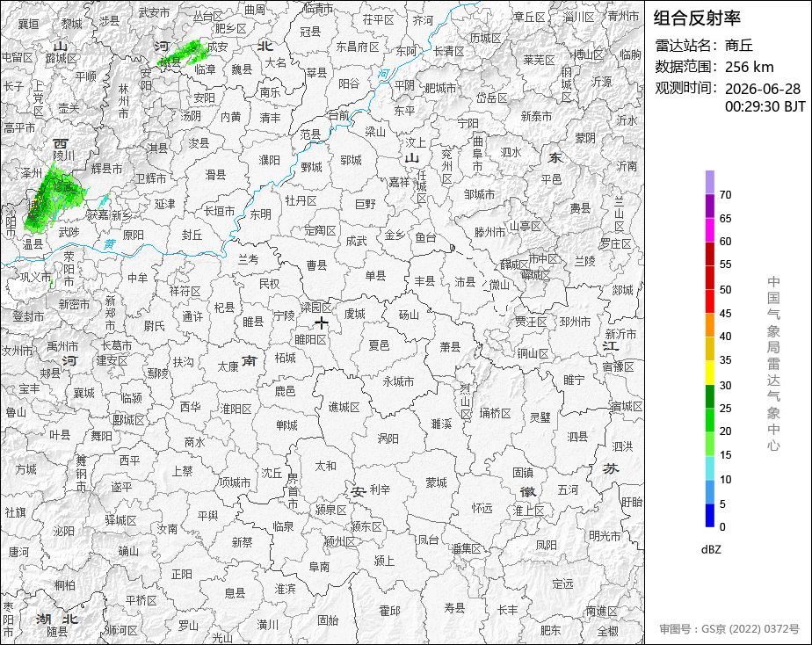Screen dimensions: 812x645
Task: Click the 梁园区 district label
Action: pyautogui.click(x=315, y=308)
